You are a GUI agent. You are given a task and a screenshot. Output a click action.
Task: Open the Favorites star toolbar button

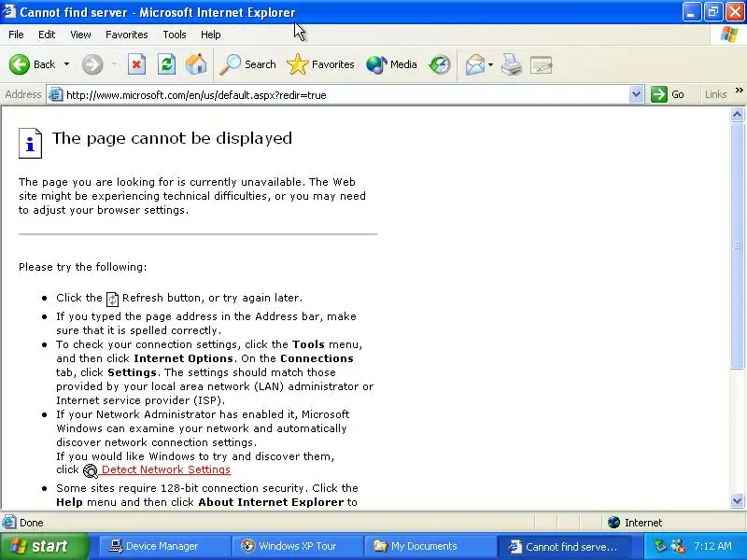tap(320, 64)
